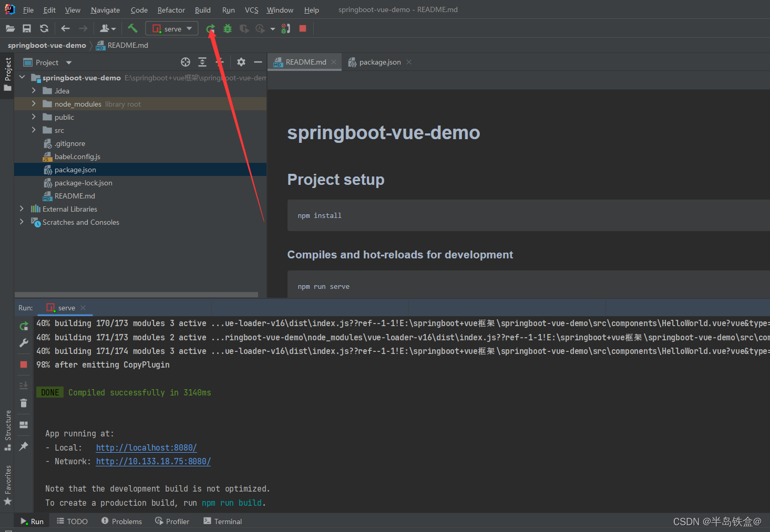Open the http://localhost:8080/ link
The height and width of the screenshot is (532, 770).
point(146,447)
